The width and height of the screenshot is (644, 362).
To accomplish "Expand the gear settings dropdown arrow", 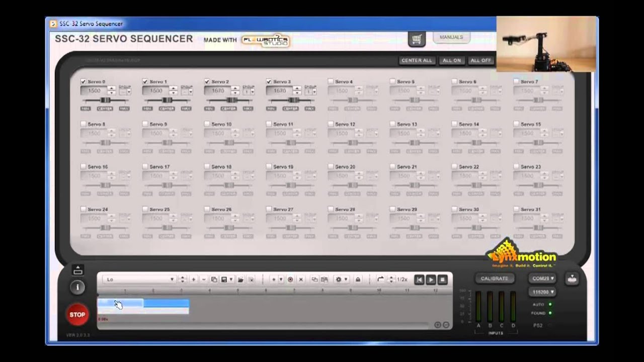I will pos(346,280).
